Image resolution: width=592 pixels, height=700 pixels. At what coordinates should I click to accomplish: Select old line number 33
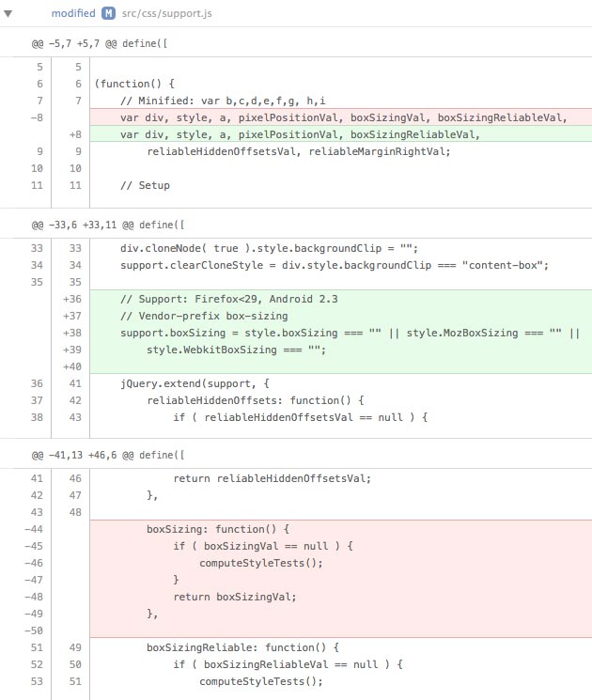(x=37, y=248)
